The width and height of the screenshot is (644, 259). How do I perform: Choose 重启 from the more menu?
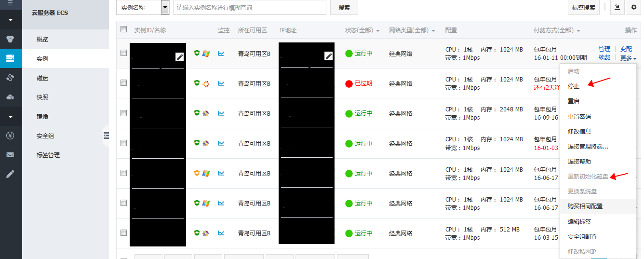tap(574, 101)
